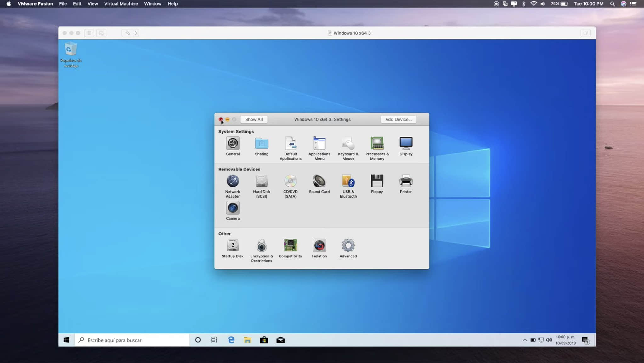Viewport: 644px width, 363px height.
Task: Click the Windows search box
Action: click(x=132, y=340)
